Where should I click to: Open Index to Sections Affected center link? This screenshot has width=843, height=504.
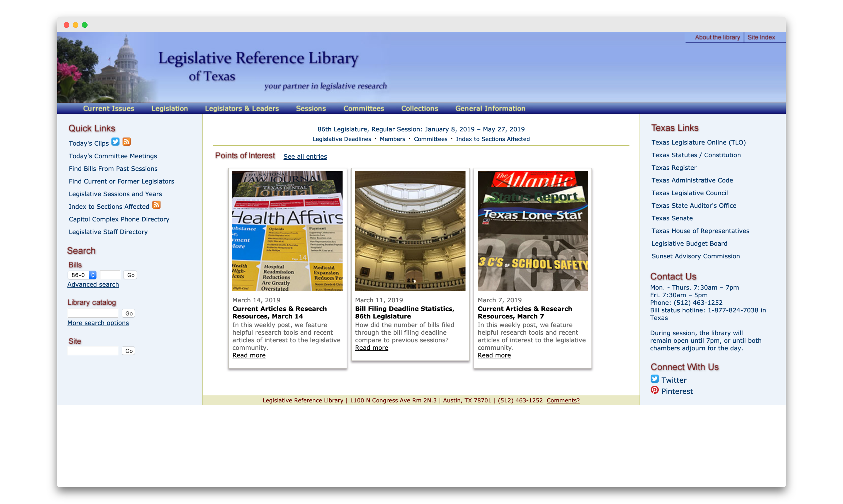point(493,139)
